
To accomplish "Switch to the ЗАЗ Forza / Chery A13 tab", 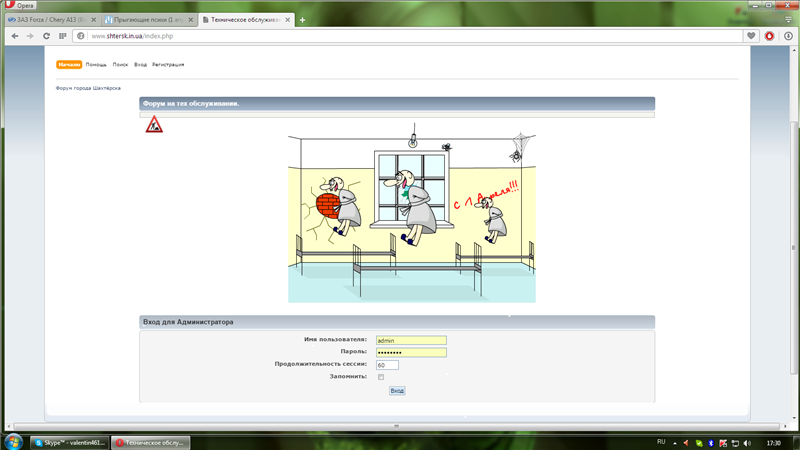I will (52, 20).
